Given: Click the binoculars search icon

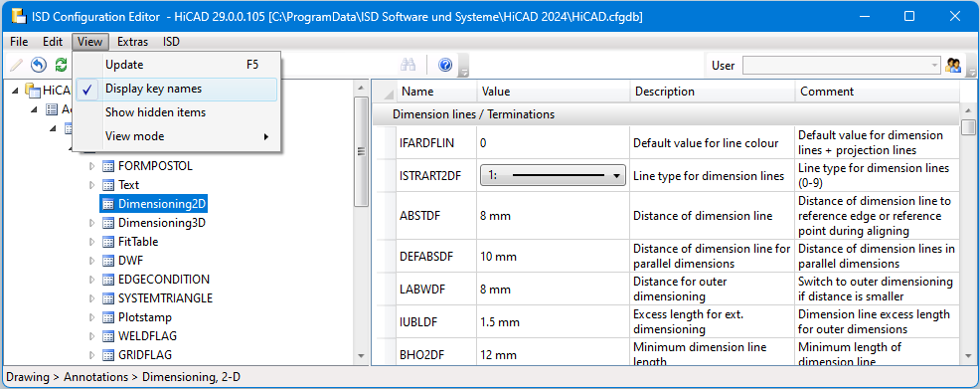Looking at the screenshot, I should [x=408, y=65].
